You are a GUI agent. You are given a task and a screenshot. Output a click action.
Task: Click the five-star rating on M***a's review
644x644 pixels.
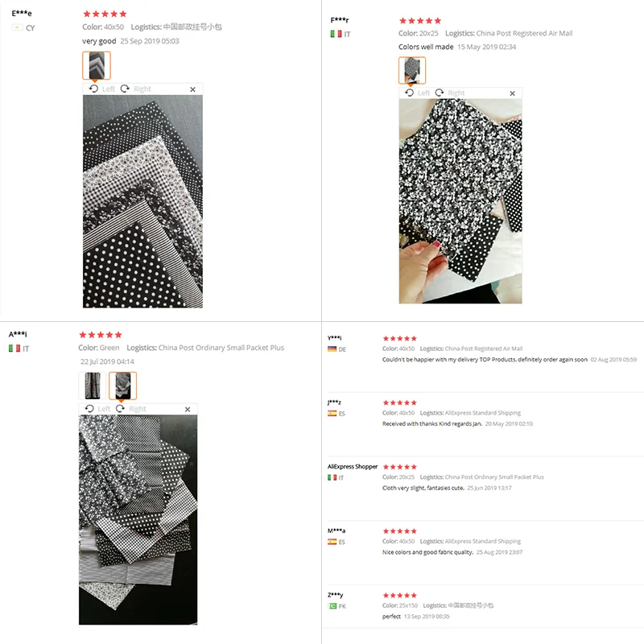399,531
